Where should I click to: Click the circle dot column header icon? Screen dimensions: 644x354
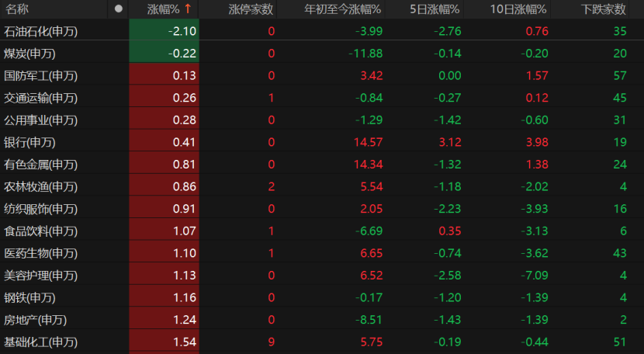[x=118, y=9]
